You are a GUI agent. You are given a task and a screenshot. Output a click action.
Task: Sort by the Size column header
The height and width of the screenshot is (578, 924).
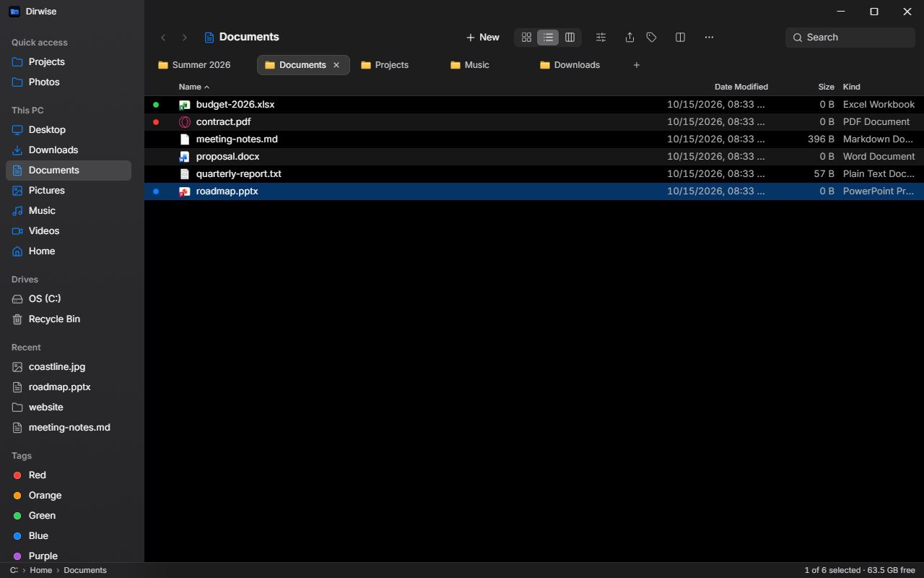coord(826,87)
